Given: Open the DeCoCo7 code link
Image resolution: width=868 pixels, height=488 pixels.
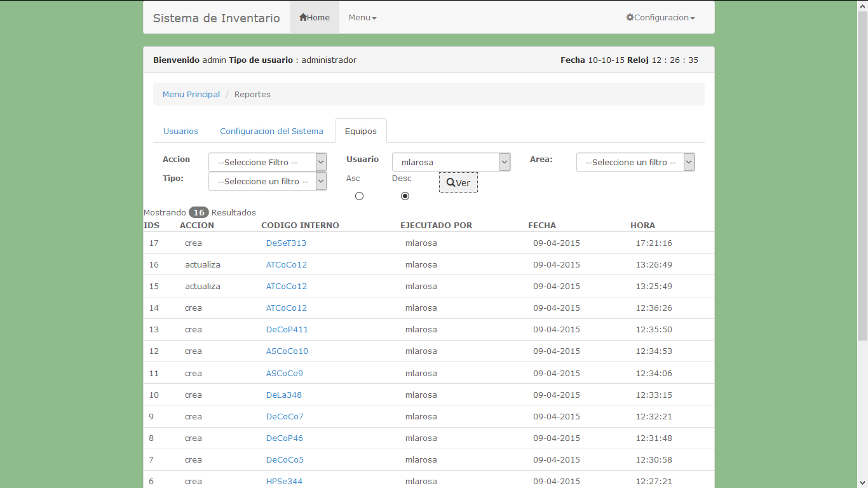Looking at the screenshot, I should [285, 416].
